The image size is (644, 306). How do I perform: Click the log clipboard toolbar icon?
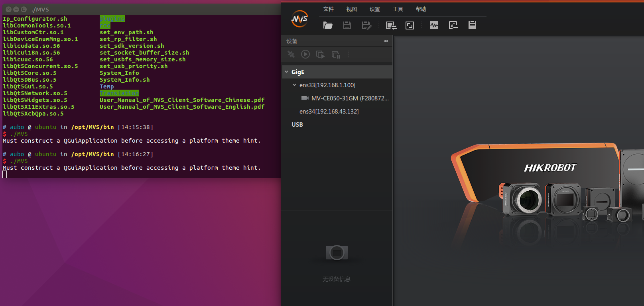point(472,25)
